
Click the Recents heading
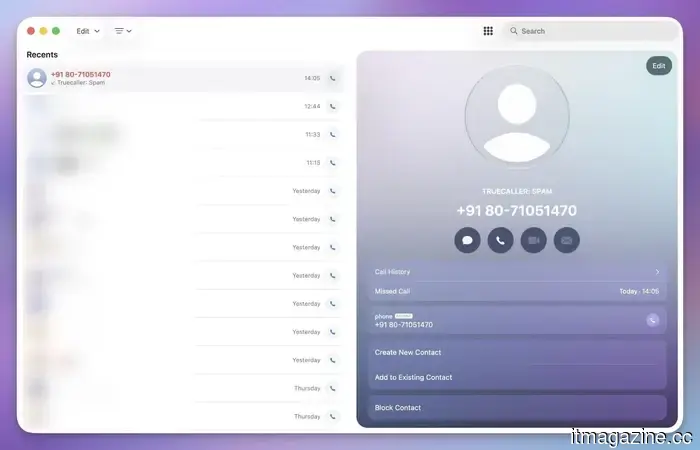point(42,54)
